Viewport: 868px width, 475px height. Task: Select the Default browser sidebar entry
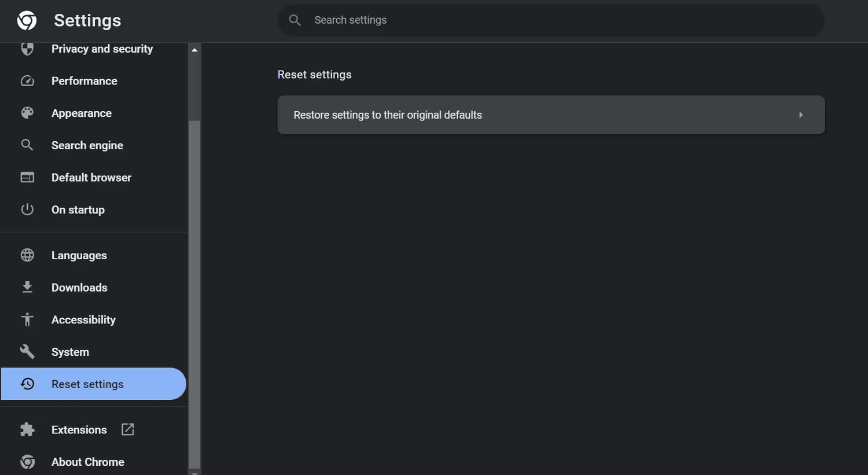pos(91,177)
